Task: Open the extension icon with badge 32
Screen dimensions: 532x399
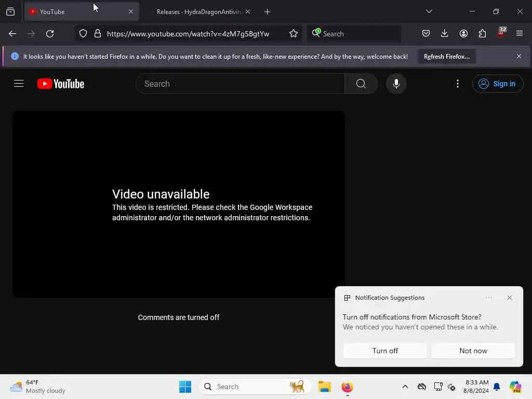Action: click(501, 33)
